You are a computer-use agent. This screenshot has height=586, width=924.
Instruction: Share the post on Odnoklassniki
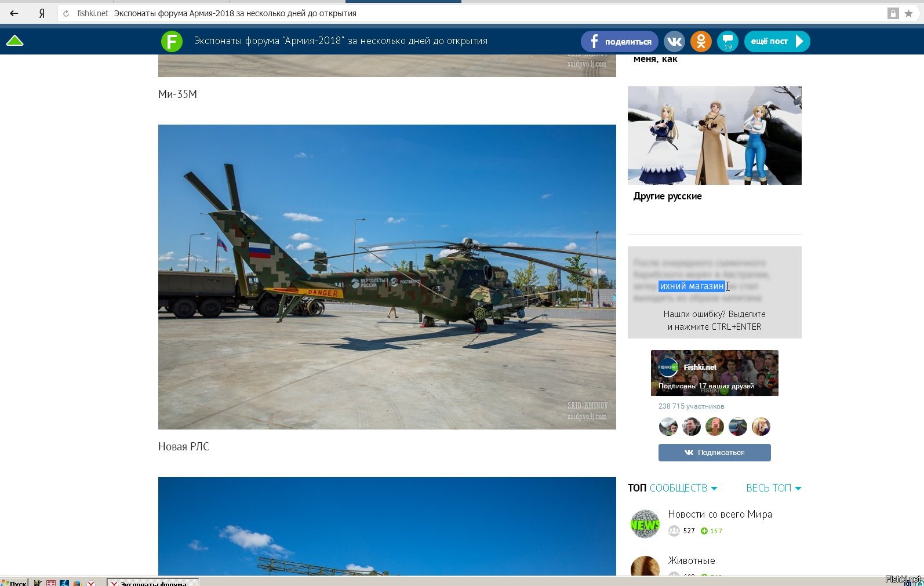coord(701,41)
